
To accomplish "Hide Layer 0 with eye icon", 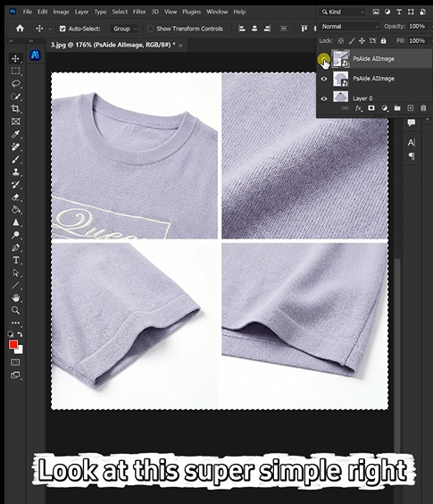I will 324,98.
